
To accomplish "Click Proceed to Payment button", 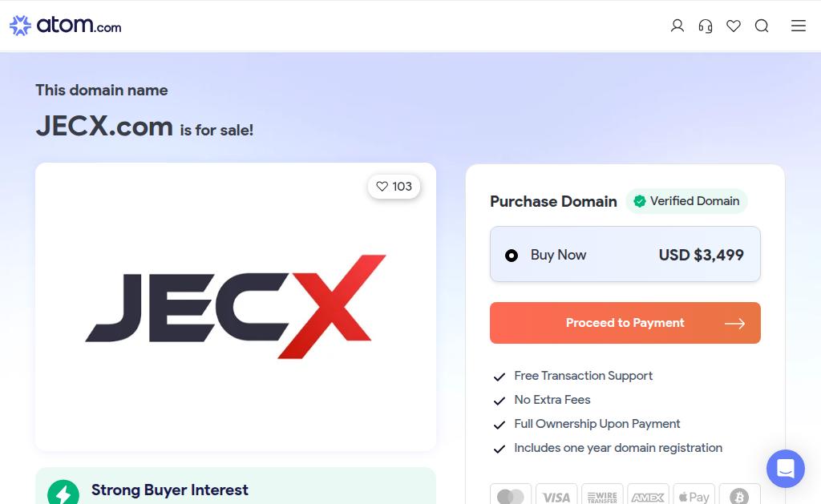I will [625, 323].
